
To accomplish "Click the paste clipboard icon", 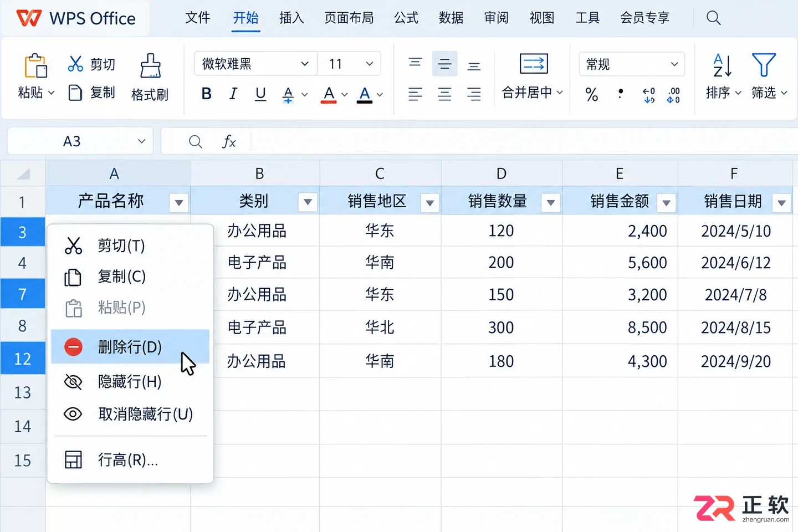I will tap(35, 65).
